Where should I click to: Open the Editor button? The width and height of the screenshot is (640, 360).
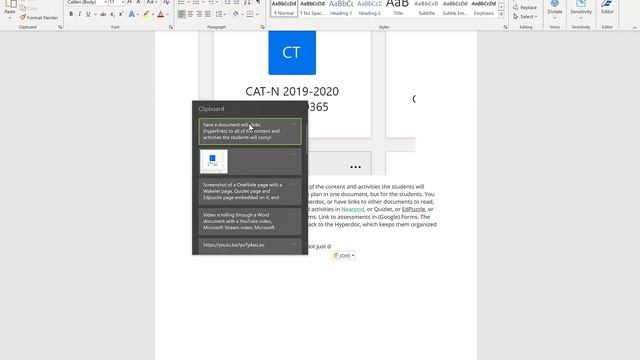(x=607, y=8)
